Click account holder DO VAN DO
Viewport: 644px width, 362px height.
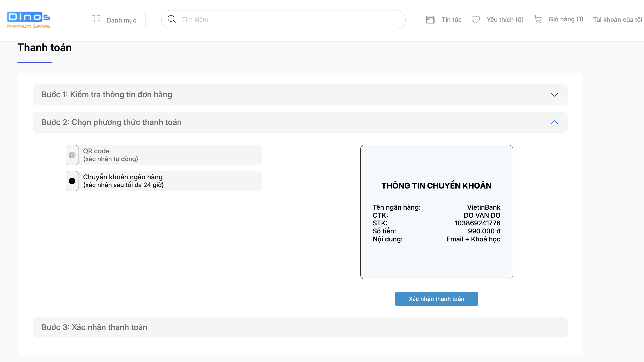(482, 215)
